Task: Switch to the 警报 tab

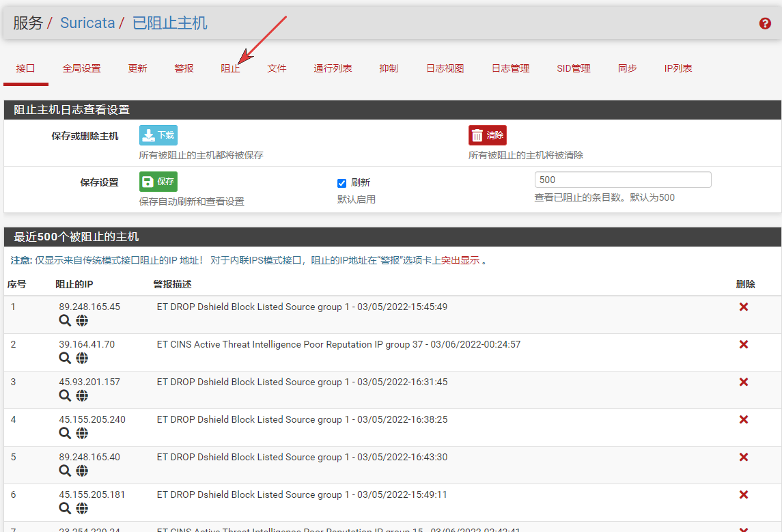Action: click(184, 68)
